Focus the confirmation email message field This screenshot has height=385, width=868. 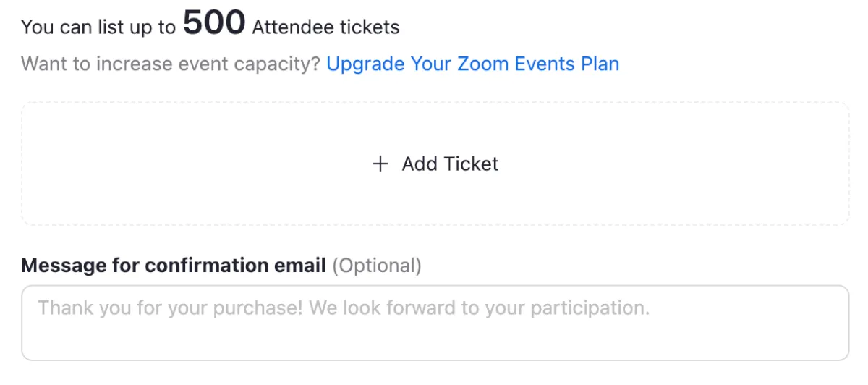coord(435,323)
